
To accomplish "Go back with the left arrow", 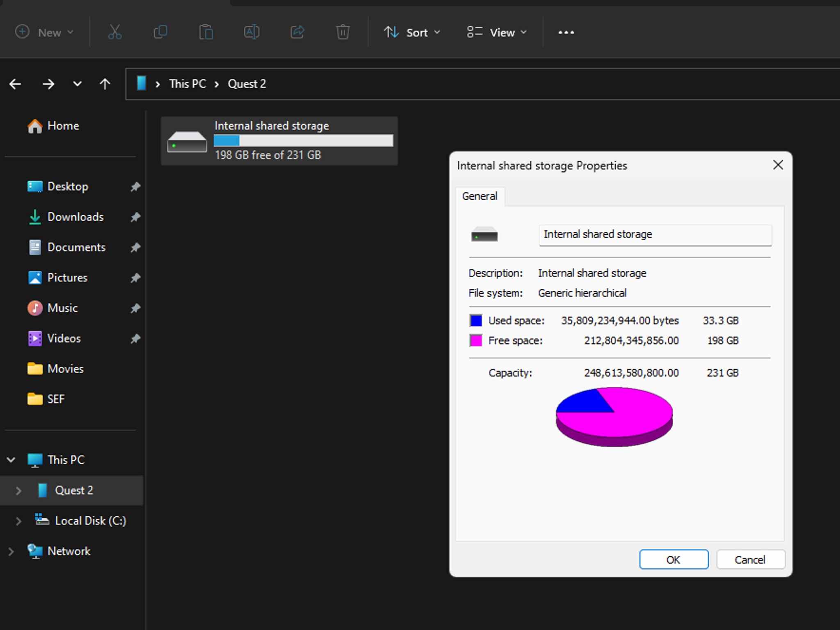I will pyautogui.click(x=16, y=84).
